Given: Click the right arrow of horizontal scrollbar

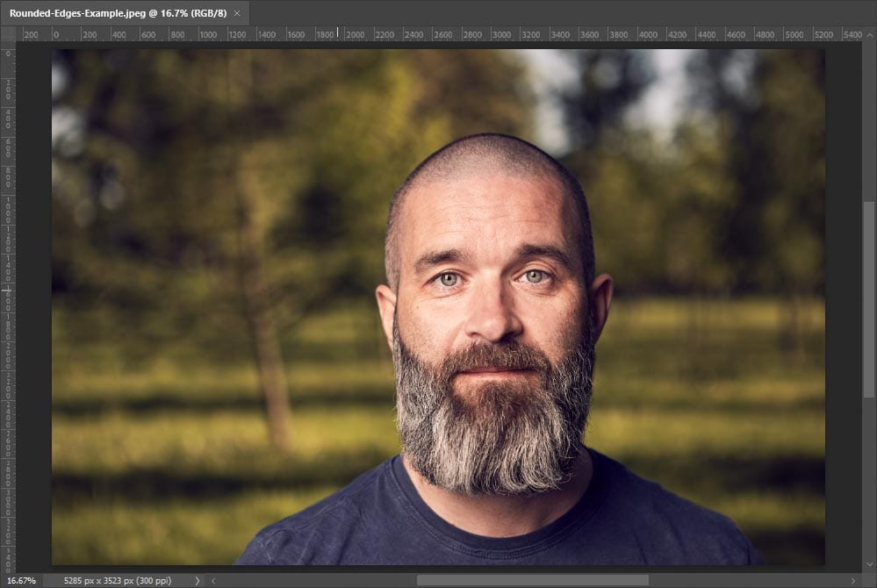Looking at the screenshot, I should click(853, 581).
